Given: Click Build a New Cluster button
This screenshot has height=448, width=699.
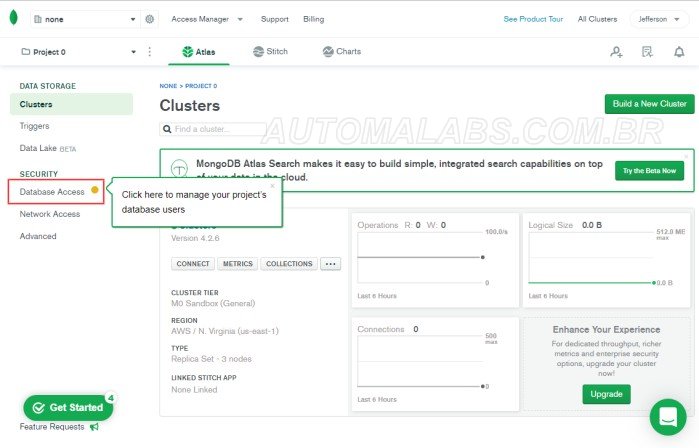Looking at the screenshot, I should [x=650, y=104].
